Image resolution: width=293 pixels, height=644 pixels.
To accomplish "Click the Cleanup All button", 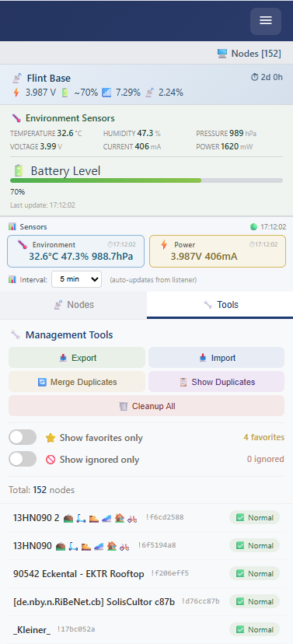I will tap(146, 406).
